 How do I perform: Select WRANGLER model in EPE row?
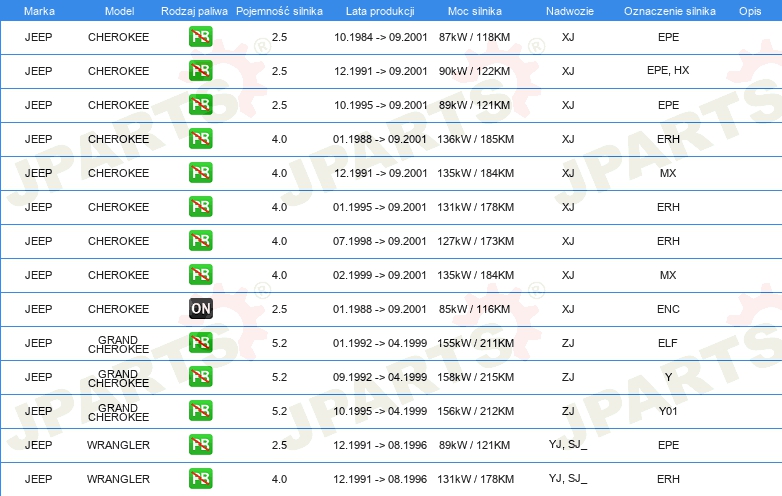coord(118,445)
